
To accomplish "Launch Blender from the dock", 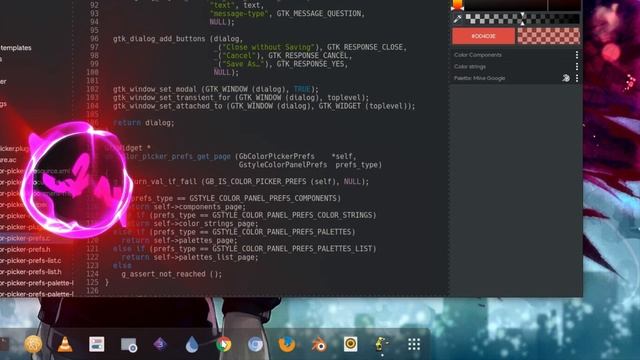I will pos(319,345).
